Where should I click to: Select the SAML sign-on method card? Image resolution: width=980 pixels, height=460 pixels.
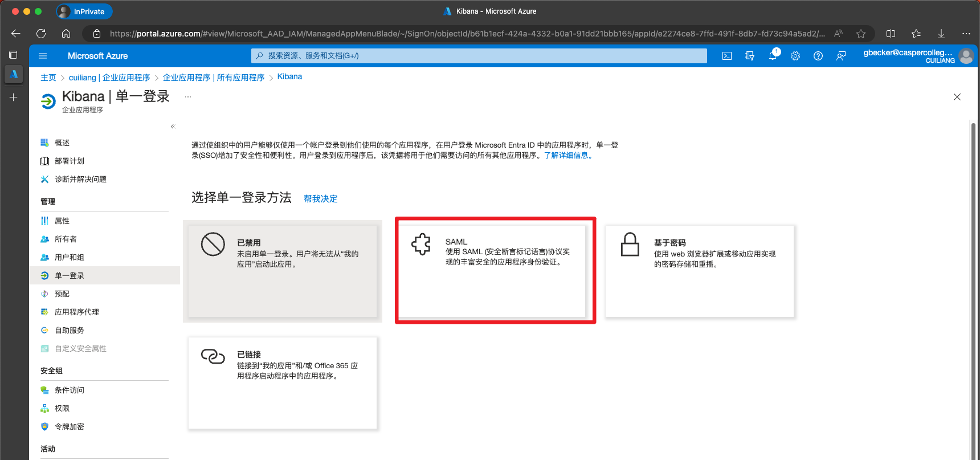[x=492, y=271]
